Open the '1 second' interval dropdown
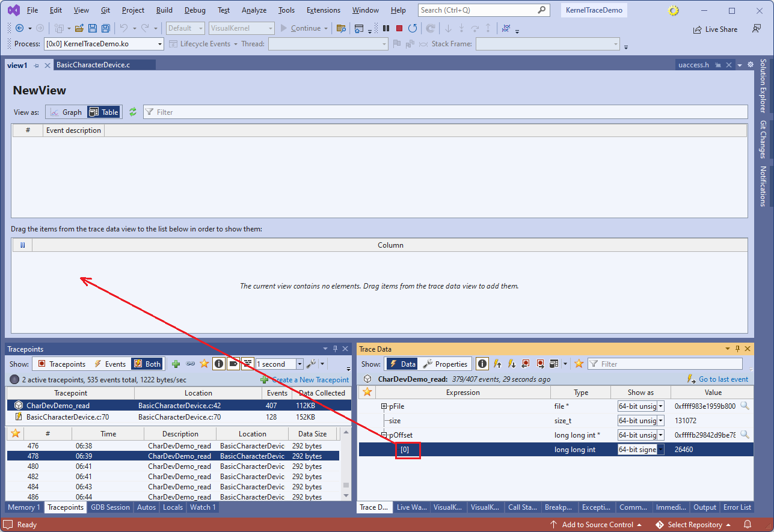 tap(299, 364)
